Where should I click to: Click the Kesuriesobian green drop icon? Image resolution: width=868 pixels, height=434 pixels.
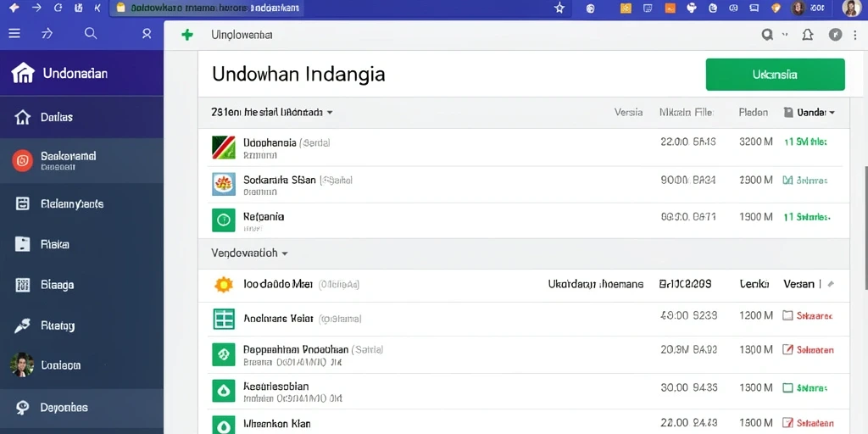(224, 391)
